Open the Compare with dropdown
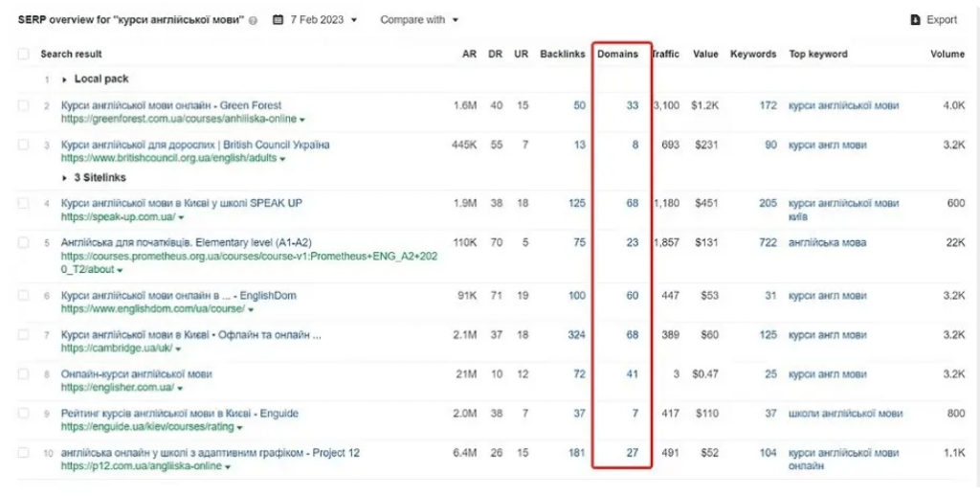 pos(419,20)
